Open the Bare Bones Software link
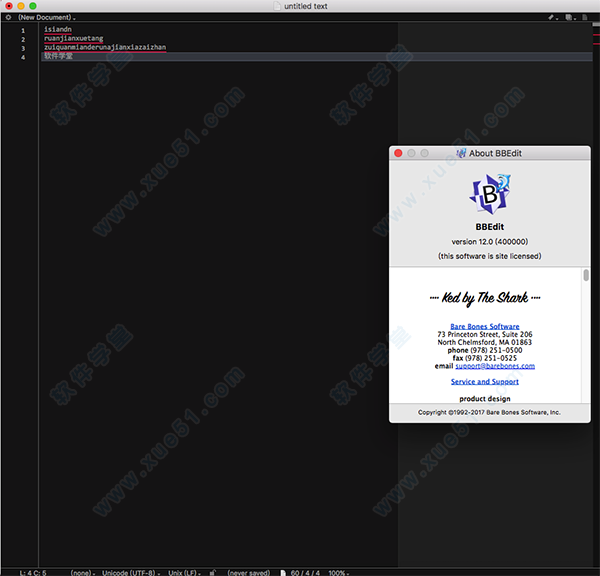 pos(485,326)
